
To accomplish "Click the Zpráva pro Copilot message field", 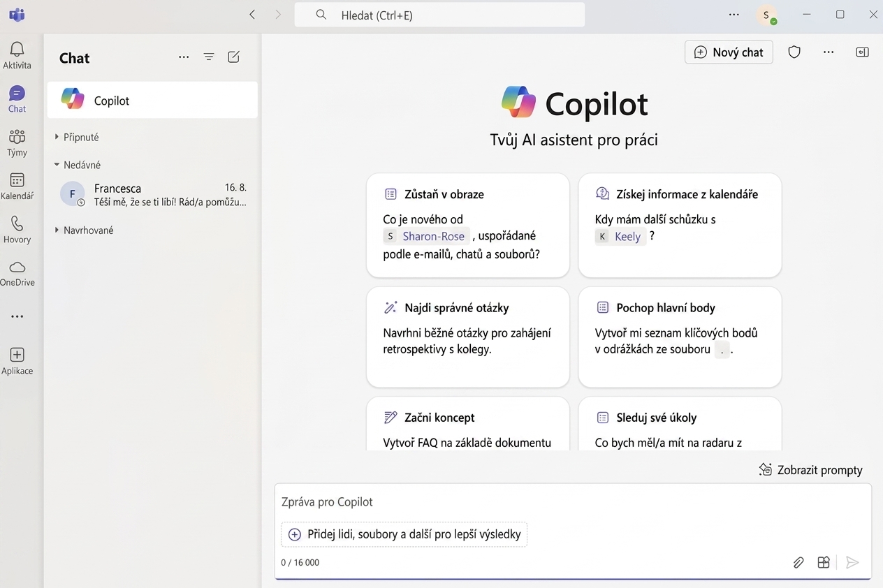I will [x=573, y=502].
